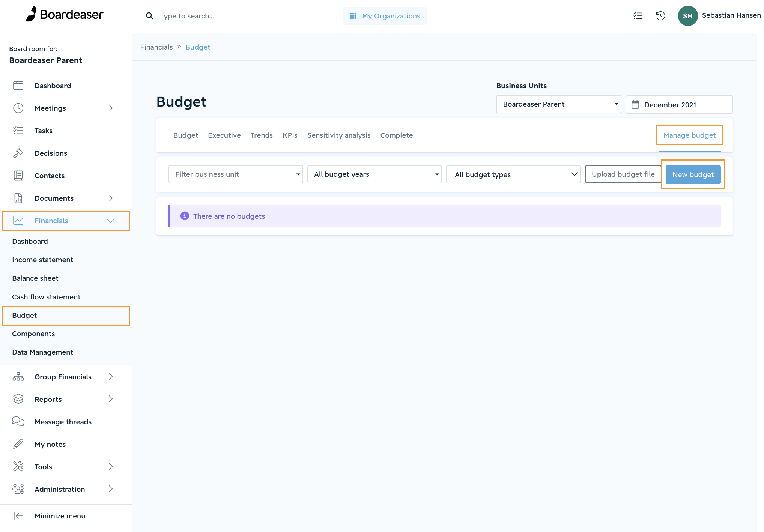The image size is (764, 532).
Task: Open Balance sheet in sidebar
Action: tap(35, 278)
